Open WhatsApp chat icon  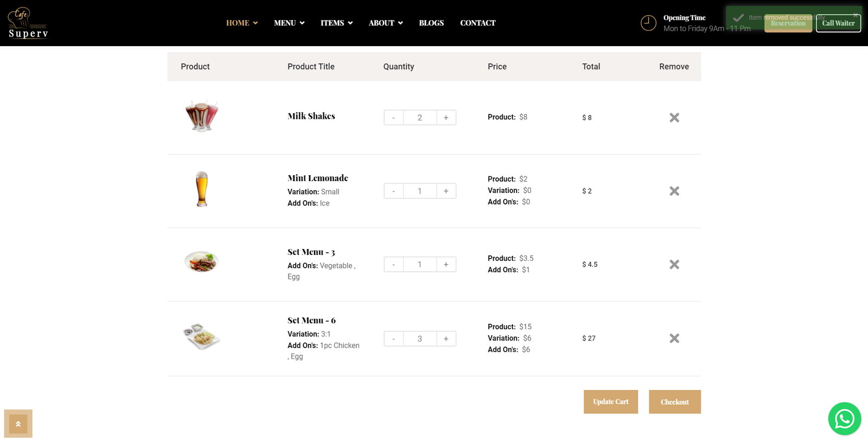click(x=844, y=419)
